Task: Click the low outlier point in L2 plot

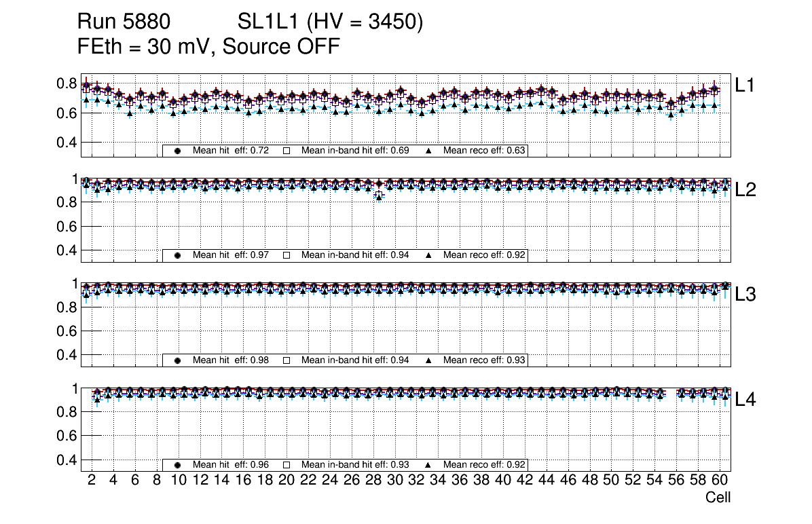Action: 379,195
